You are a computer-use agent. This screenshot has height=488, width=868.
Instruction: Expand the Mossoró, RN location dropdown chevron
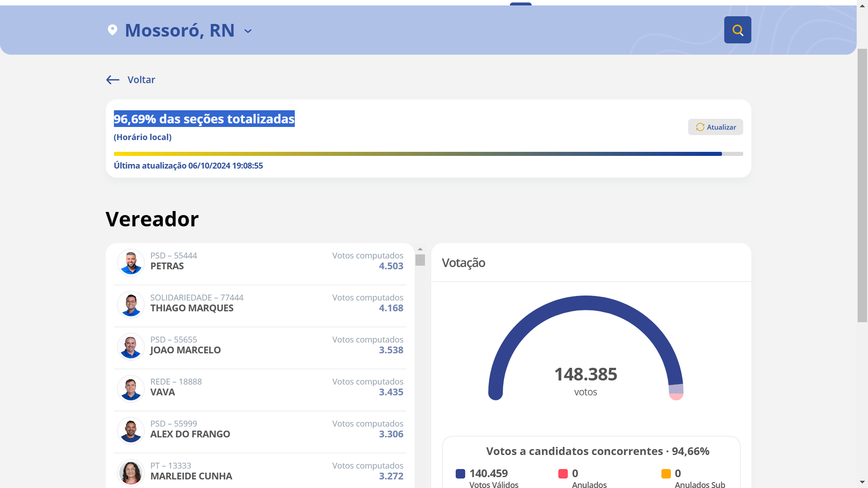click(248, 31)
